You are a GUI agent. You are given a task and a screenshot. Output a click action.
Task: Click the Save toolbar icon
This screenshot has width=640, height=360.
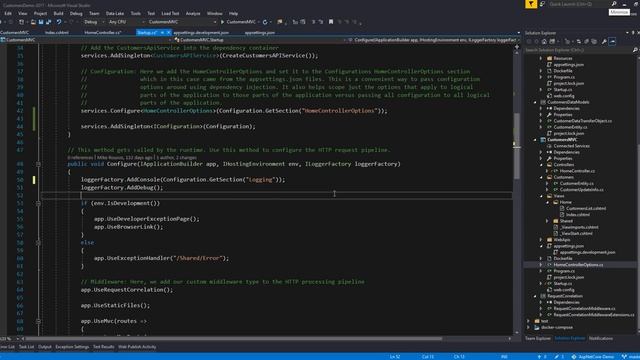pyautogui.click(x=41, y=22)
